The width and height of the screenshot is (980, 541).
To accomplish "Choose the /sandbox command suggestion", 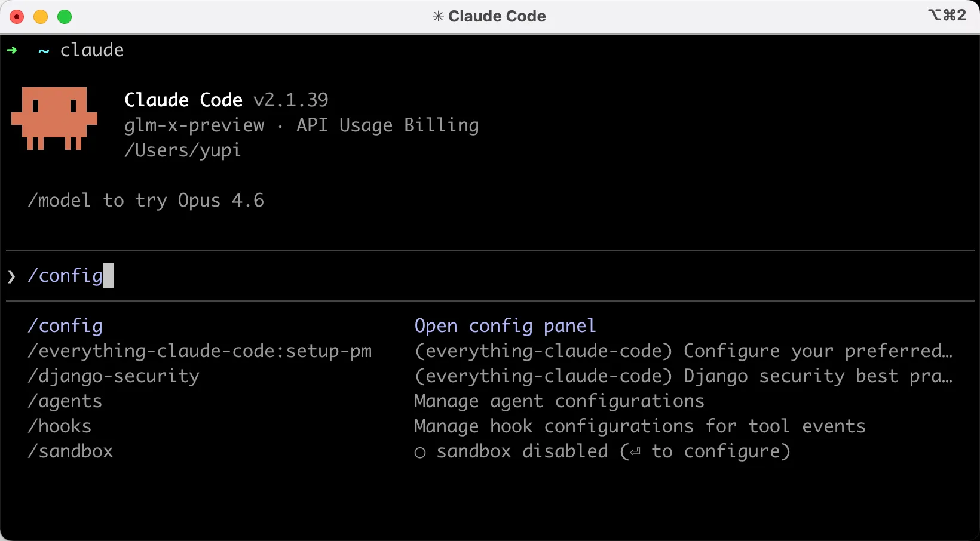I will [71, 451].
